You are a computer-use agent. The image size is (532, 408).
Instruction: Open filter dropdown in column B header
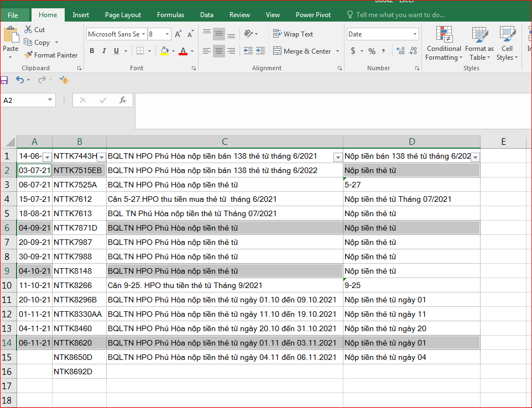[101, 157]
